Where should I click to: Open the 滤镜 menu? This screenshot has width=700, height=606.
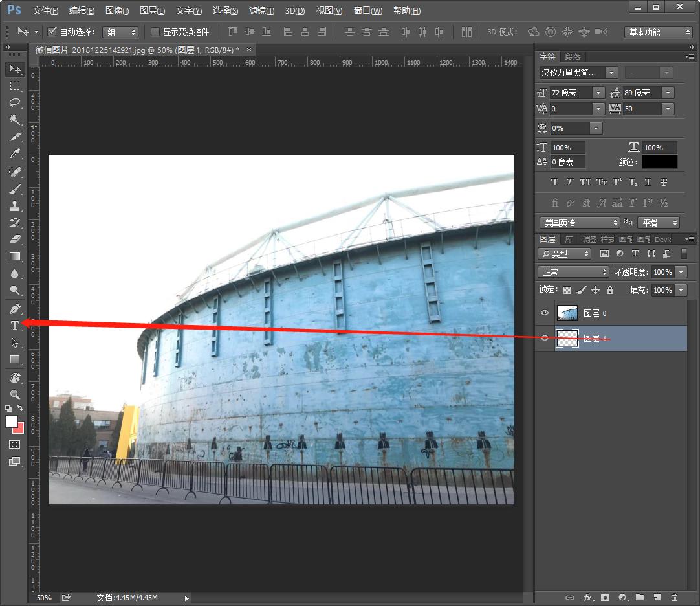[x=261, y=11]
